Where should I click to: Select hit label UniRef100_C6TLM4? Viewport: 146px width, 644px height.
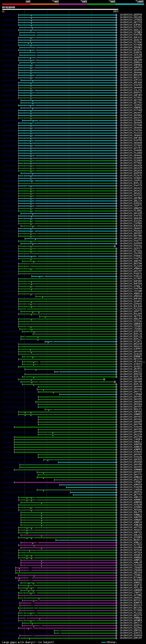coord(131,55)
